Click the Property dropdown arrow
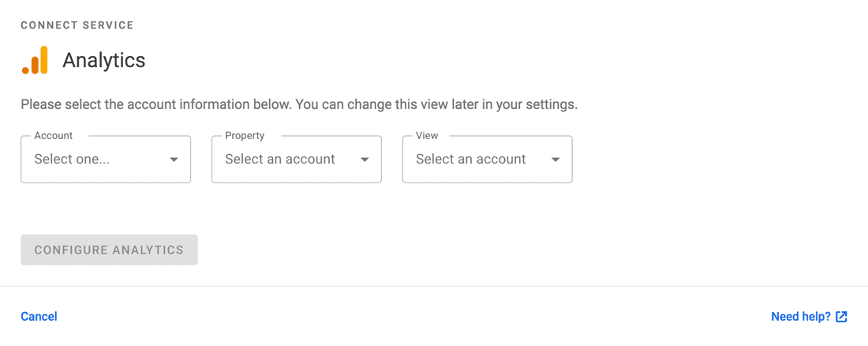This screenshot has width=868, height=346. 365,160
